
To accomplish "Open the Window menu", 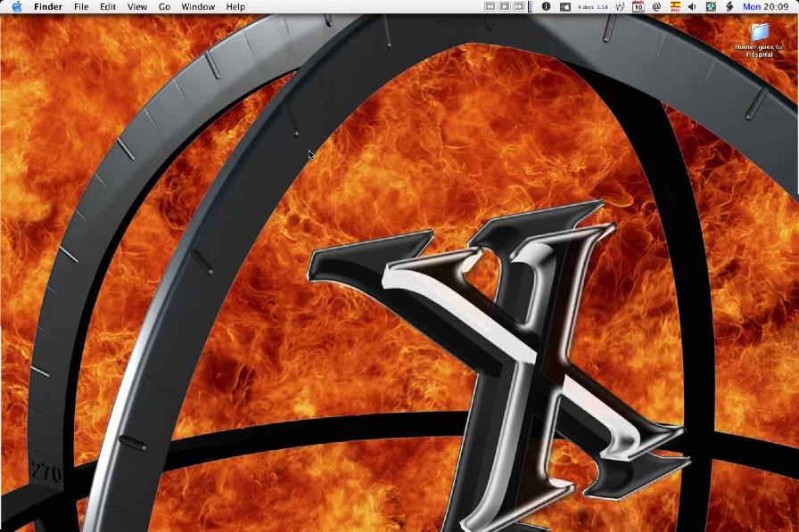I will point(198,6).
